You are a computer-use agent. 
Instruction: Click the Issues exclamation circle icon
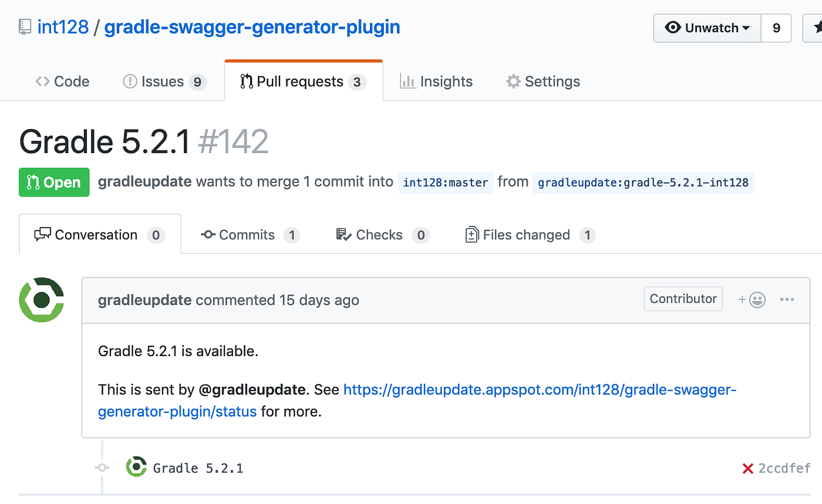click(x=130, y=81)
